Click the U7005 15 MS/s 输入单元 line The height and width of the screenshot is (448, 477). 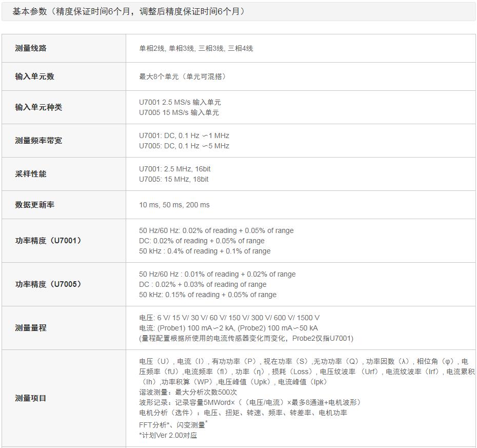[178, 112]
